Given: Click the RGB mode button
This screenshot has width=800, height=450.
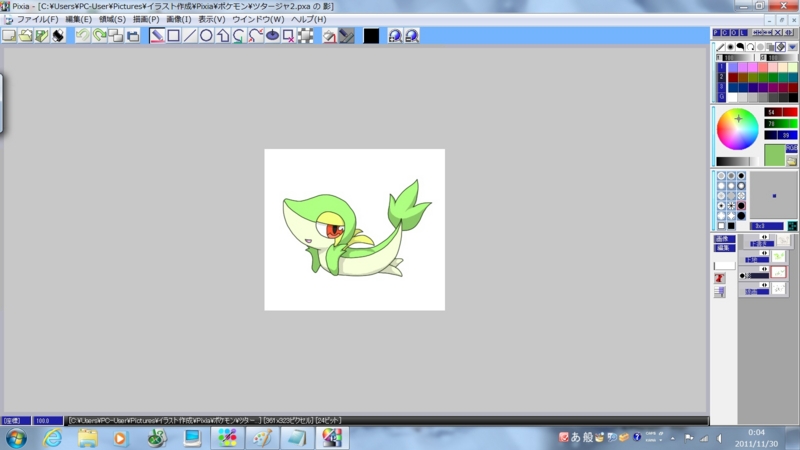Looking at the screenshot, I should pos(791,148).
